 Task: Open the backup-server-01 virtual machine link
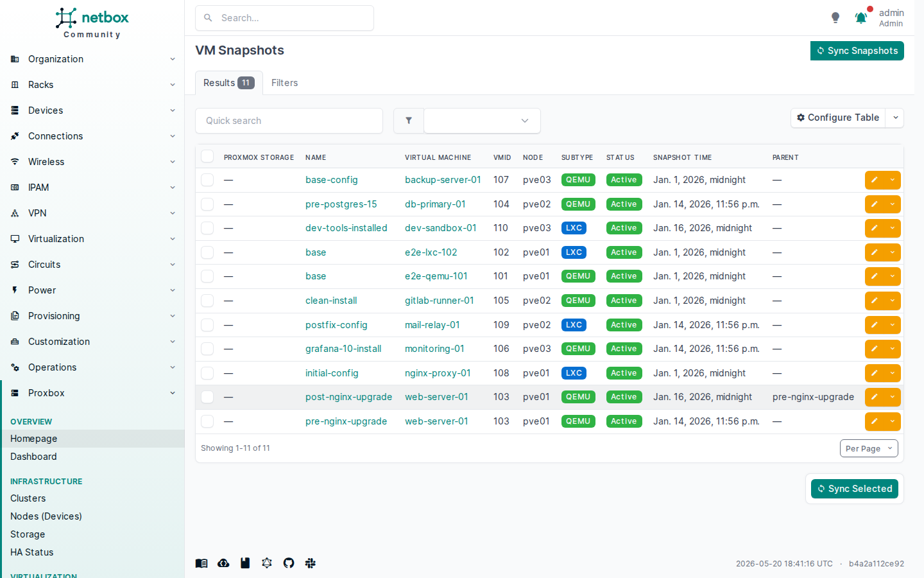tap(443, 180)
